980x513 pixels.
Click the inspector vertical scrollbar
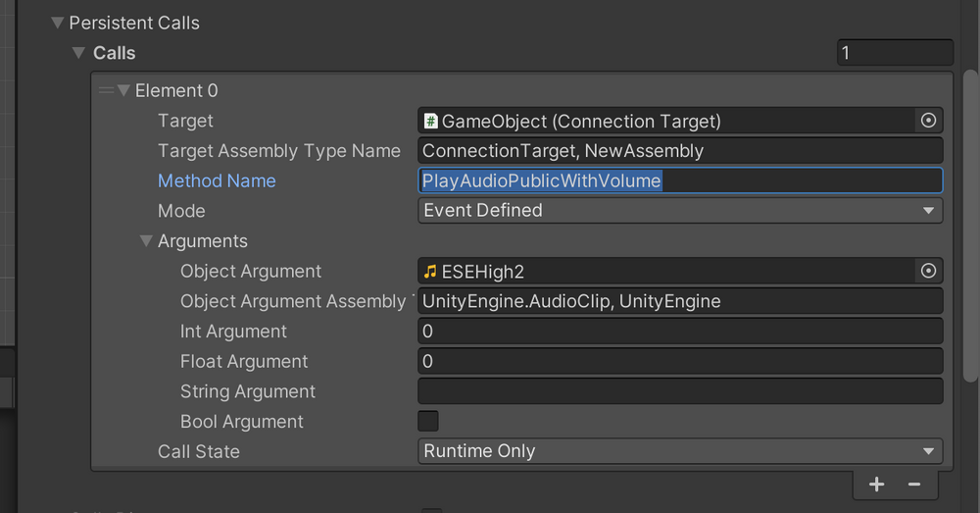coord(970,226)
